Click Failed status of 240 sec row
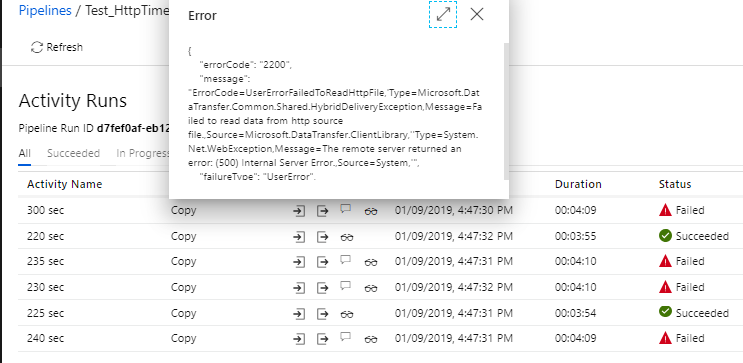 [681, 338]
